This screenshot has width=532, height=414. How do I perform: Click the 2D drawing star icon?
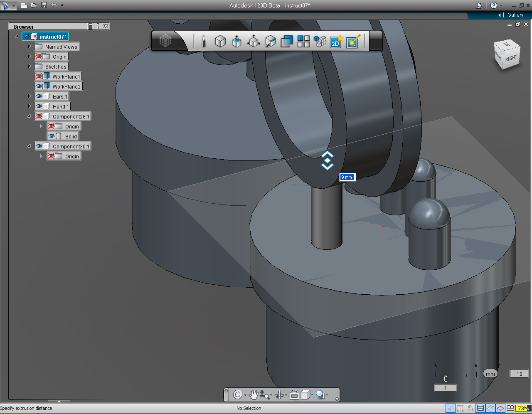[336, 41]
